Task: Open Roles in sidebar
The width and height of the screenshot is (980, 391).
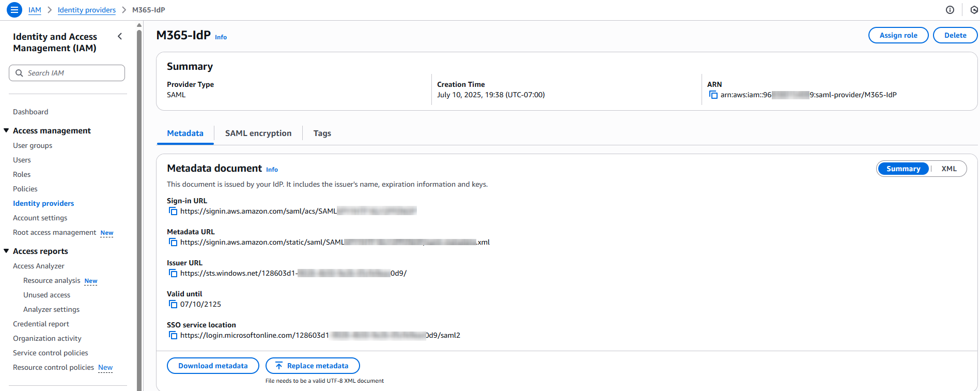Action: pyautogui.click(x=22, y=174)
